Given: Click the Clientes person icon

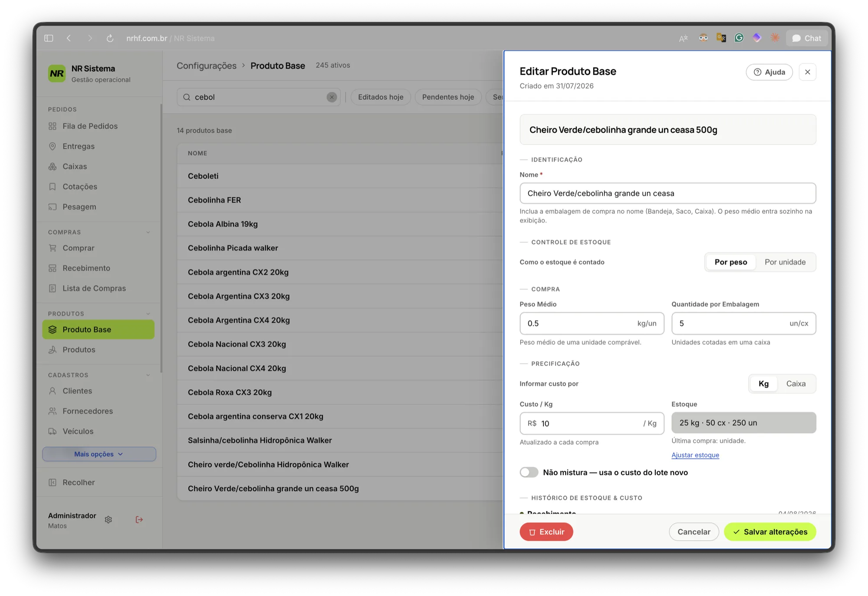Looking at the screenshot, I should tap(53, 391).
